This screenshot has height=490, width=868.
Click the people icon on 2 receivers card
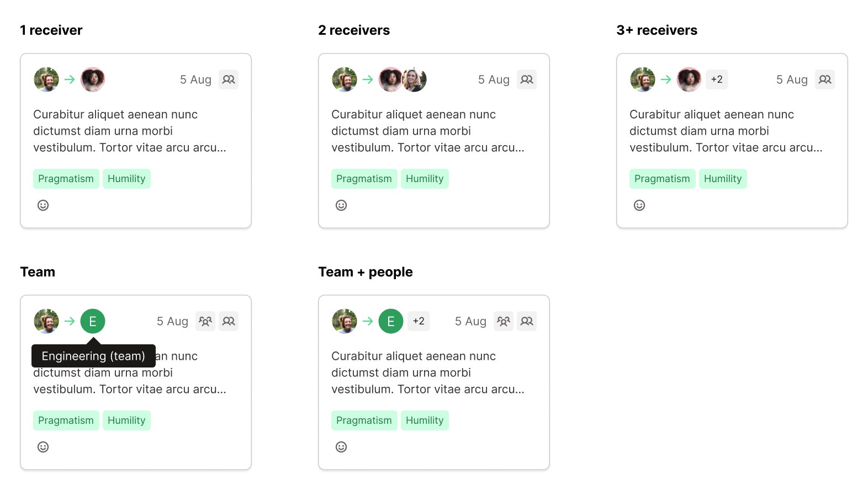click(x=527, y=79)
